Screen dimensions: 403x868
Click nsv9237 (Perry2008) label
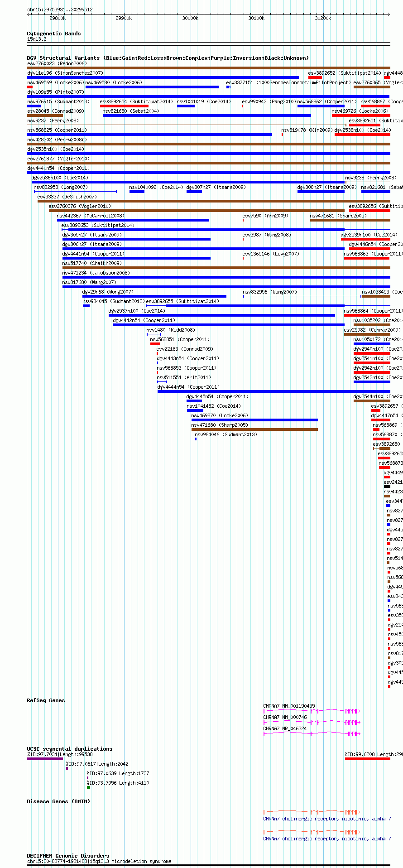coord(53,121)
